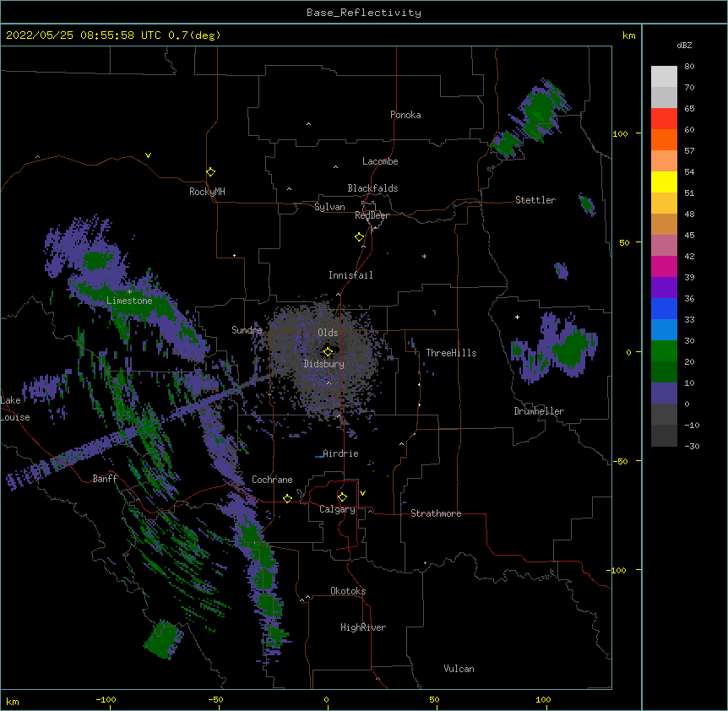Click the Strathmore label
This screenshot has width=728, height=711.
(x=436, y=513)
